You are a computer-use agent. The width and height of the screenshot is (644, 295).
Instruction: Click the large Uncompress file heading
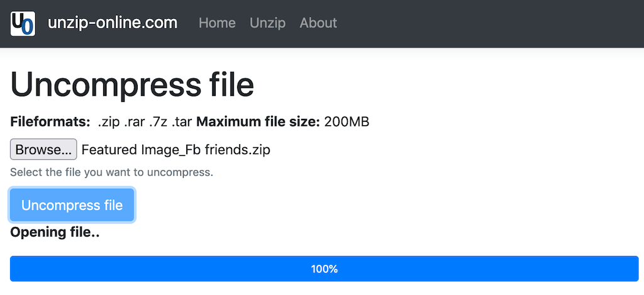coord(132,85)
